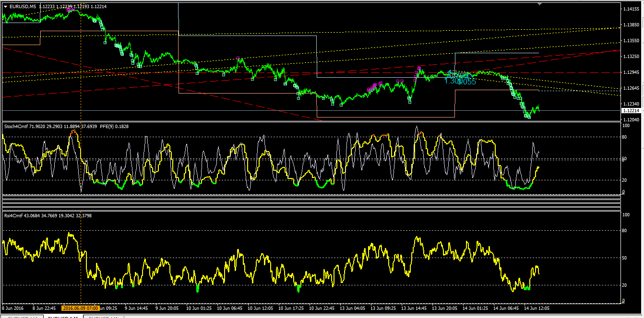
Task: Click the 9 Jun 20:05 time label
Action: point(167,308)
